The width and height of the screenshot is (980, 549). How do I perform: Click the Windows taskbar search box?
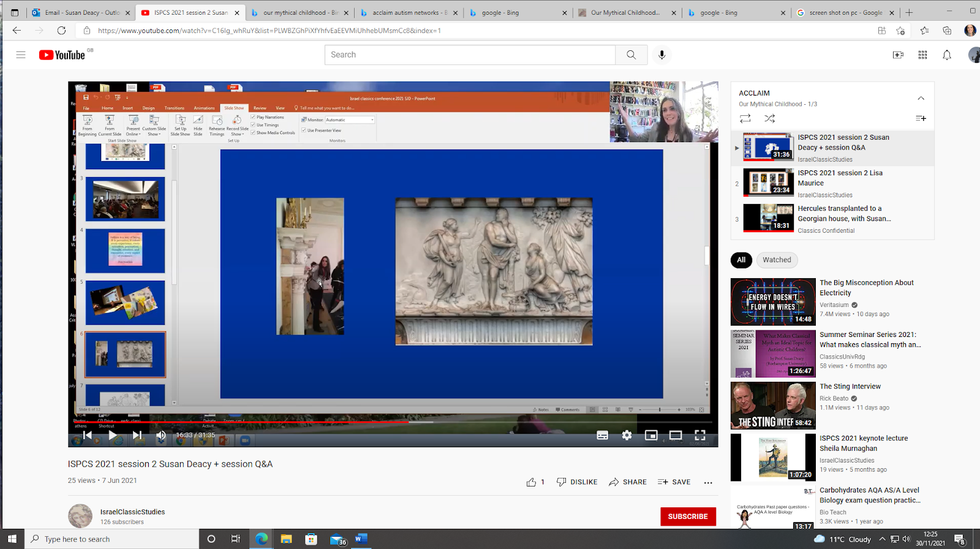tap(111, 539)
